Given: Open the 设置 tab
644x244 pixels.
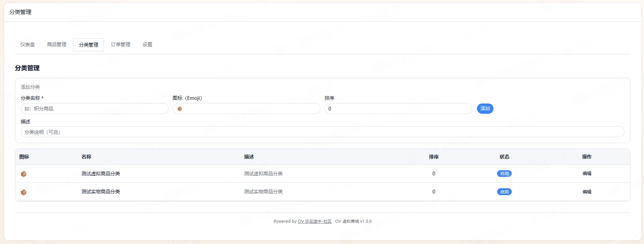Looking at the screenshot, I should click(147, 44).
